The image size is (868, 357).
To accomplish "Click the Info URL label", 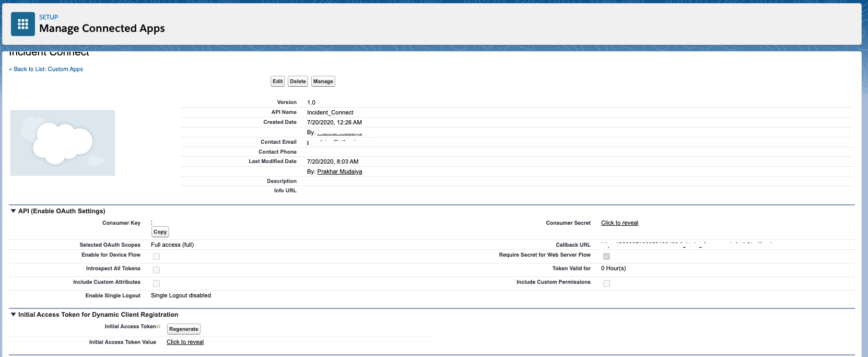I will pos(285,190).
